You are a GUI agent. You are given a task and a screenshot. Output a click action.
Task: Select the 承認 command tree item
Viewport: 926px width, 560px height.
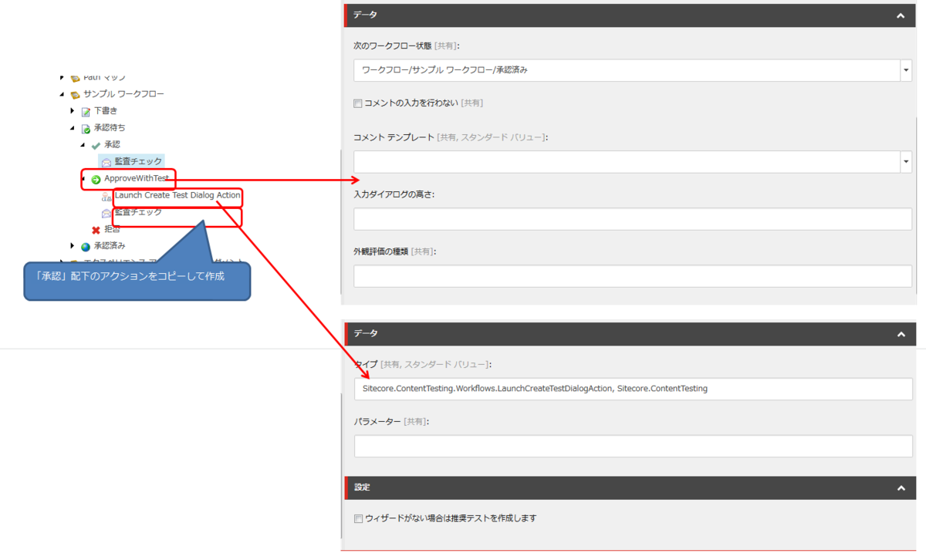pyautogui.click(x=112, y=145)
